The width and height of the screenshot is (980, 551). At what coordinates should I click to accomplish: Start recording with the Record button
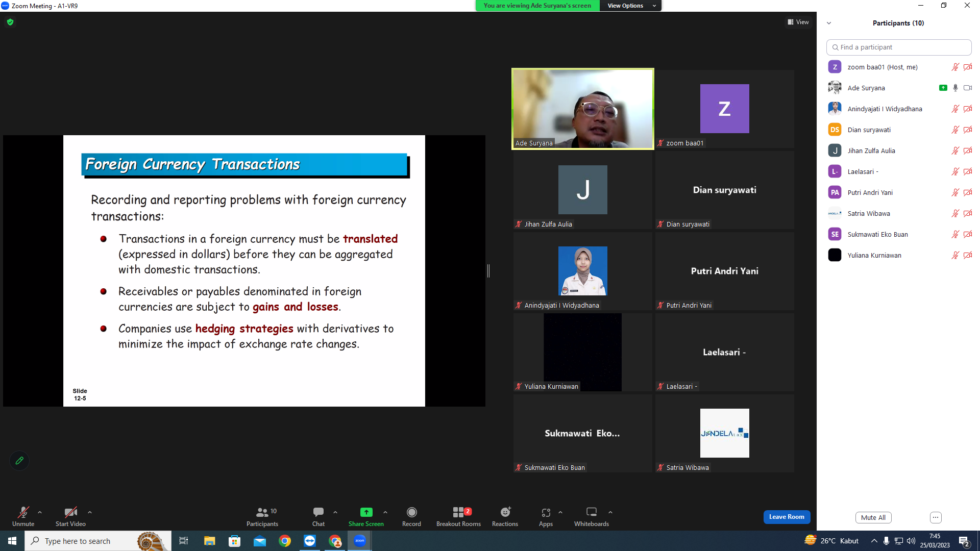tap(411, 516)
